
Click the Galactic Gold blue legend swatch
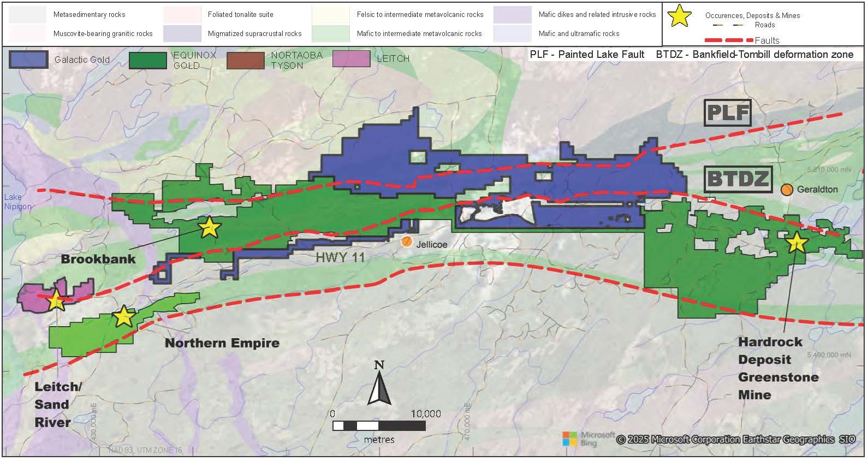(x=28, y=60)
